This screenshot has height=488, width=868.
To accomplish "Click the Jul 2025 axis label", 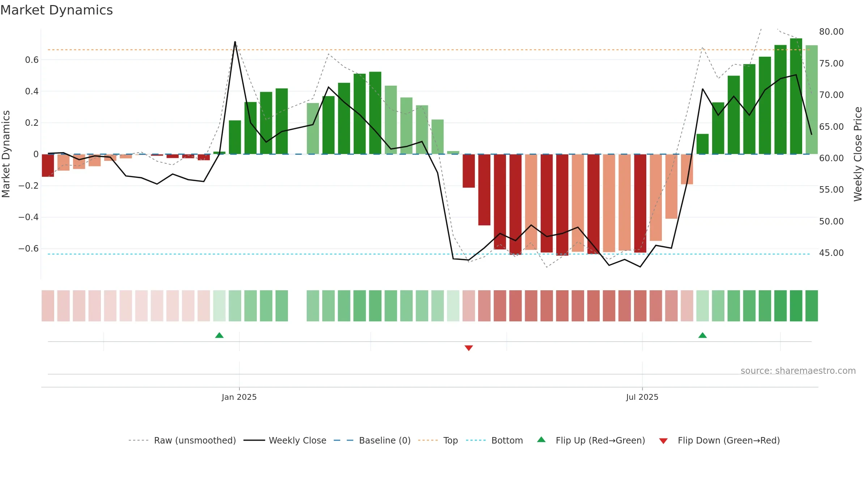I will click(642, 397).
